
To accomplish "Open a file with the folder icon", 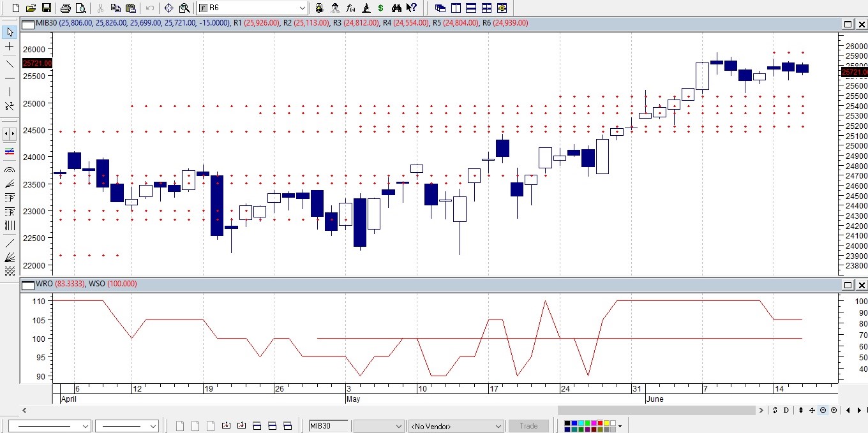I will (31, 8).
